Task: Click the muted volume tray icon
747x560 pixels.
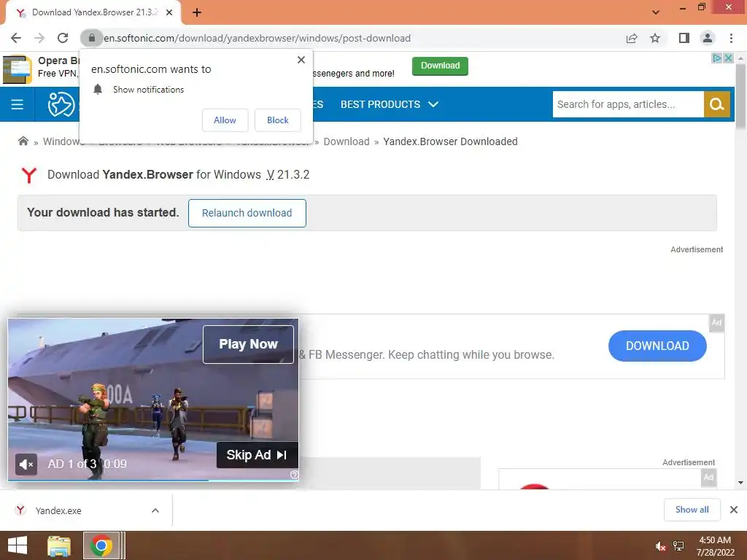Action: pyautogui.click(x=660, y=546)
